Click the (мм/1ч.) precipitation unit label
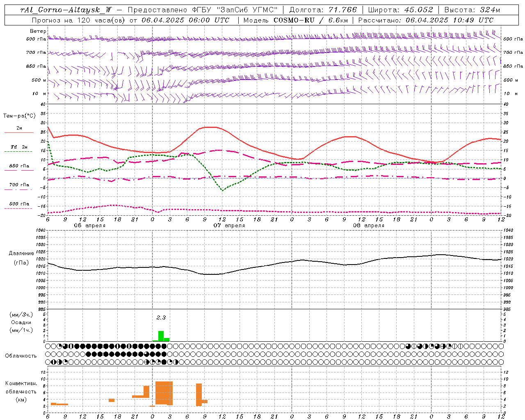525x420 pixels. [x=21, y=330]
